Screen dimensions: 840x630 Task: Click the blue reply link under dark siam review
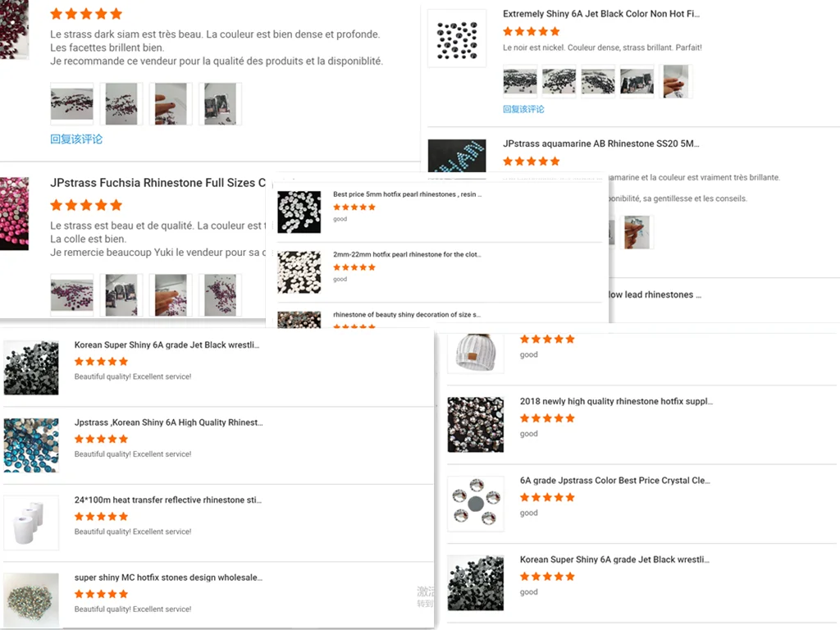(x=76, y=139)
